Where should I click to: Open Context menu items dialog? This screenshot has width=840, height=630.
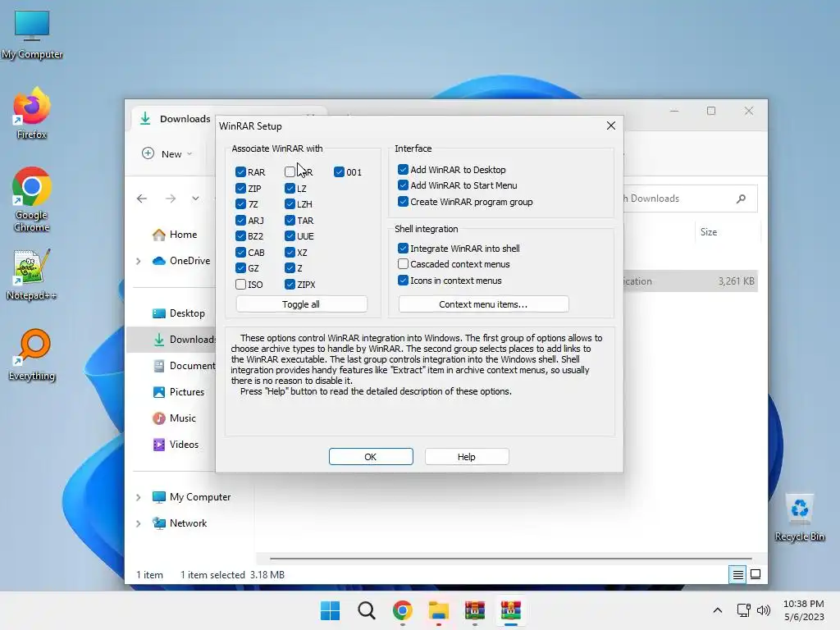[x=483, y=304]
